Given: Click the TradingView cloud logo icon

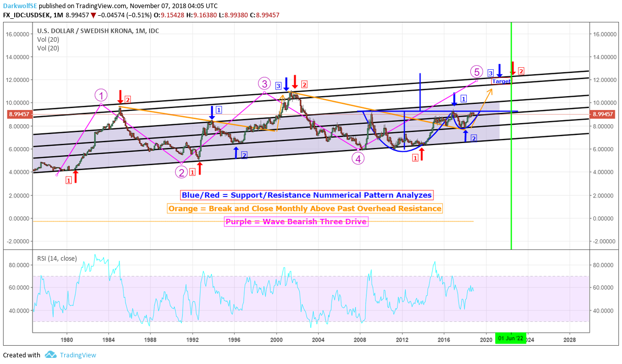Looking at the screenshot, I should click(50, 355).
